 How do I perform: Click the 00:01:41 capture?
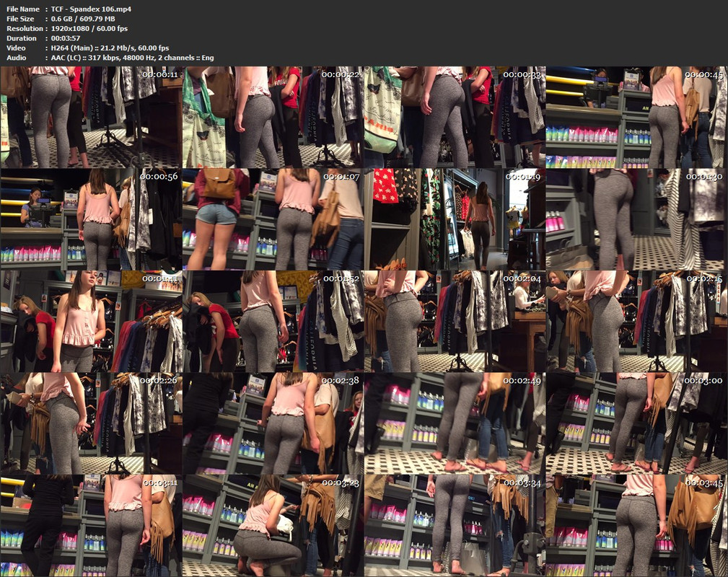(x=91, y=320)
